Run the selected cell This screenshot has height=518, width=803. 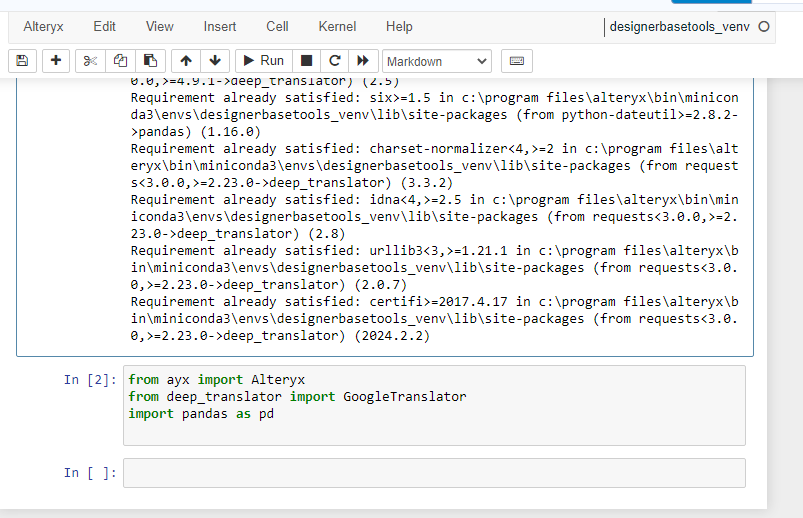click(264, 61)
